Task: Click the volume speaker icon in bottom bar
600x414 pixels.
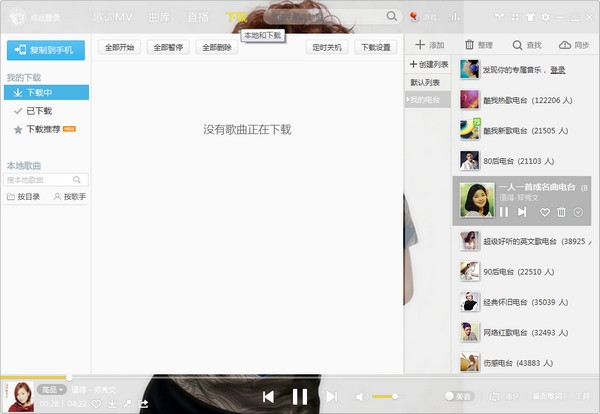Action: pyautogui.click(x=360, y=397)
